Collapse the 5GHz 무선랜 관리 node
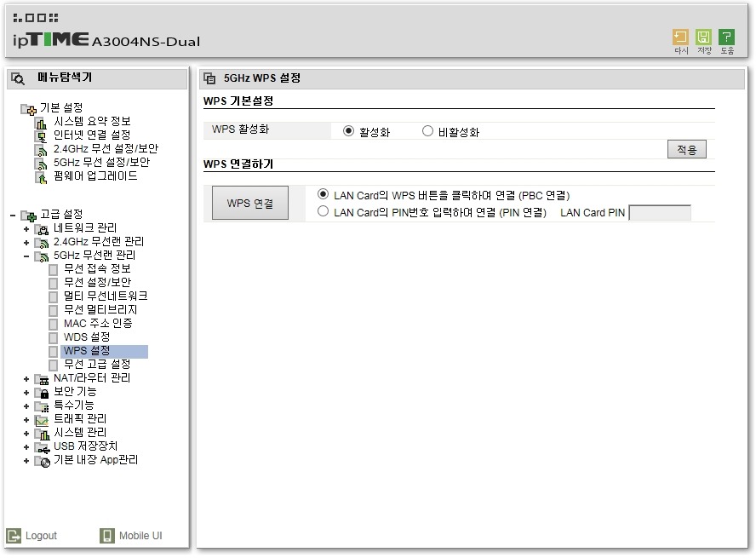Viewport: 756px width, 558px height. coord(26,256)
